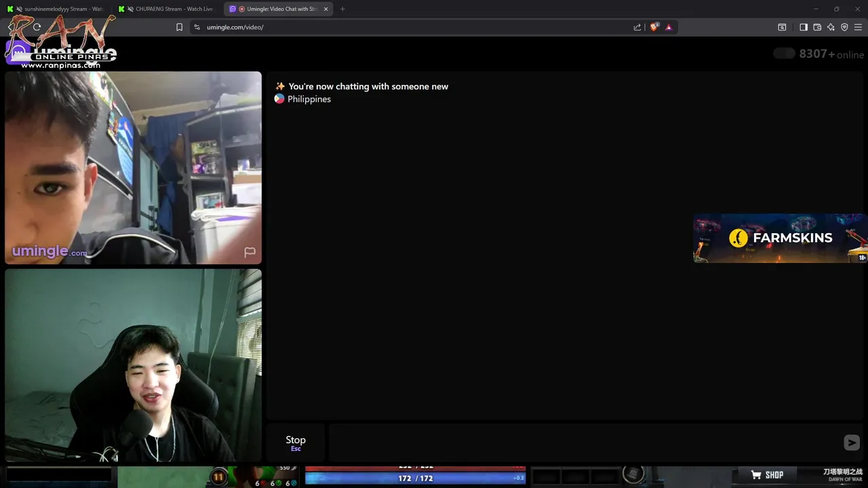
Task: Open Brave Shields lion icon
Action: tap(654, 27)
